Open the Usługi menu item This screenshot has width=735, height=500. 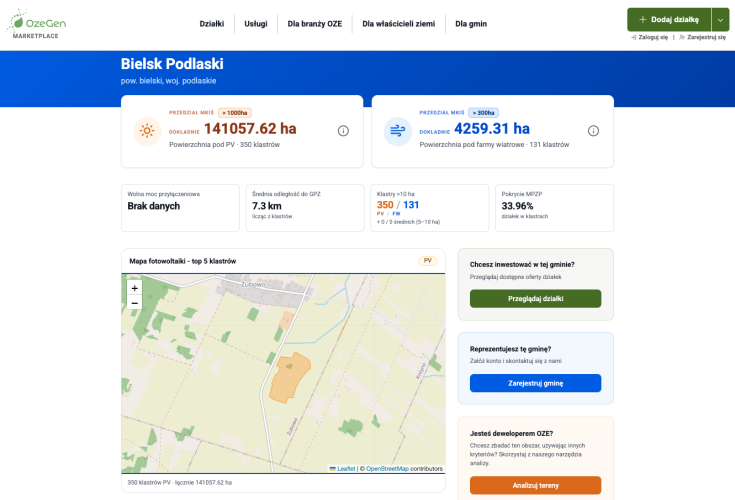(x=256, y=24)
